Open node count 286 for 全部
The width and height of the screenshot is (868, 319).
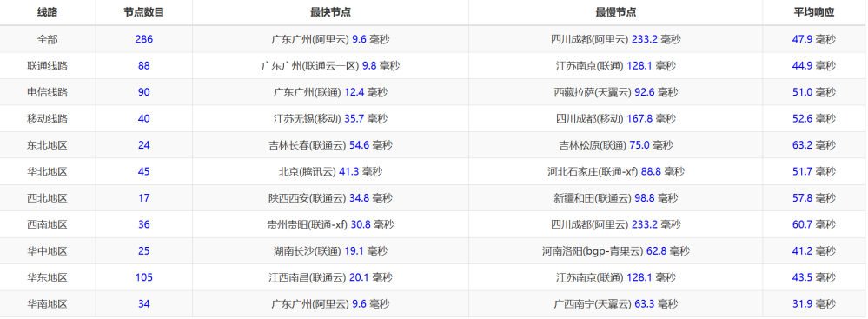(144, 39)
